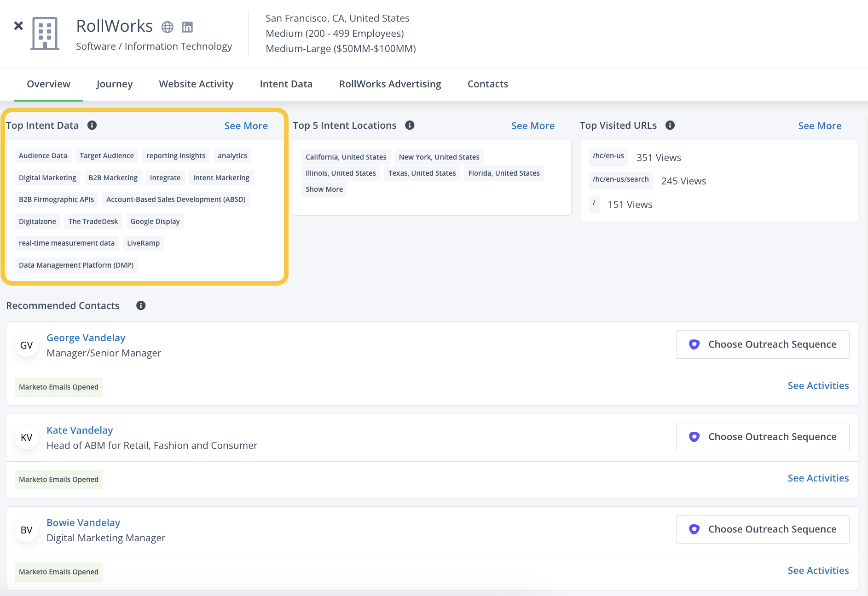Show info for Top 5 Intent Locations
The height and width of the screenshot is (596, 868).
coord(410,125)
